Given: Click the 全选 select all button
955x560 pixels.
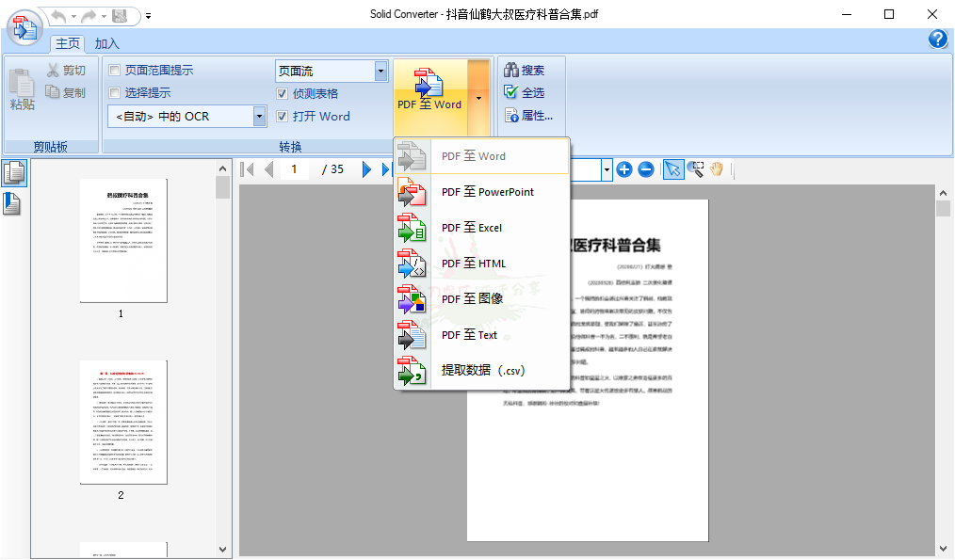Looking at the screenshot, I should pyautogui.click(x=525, y=92).
